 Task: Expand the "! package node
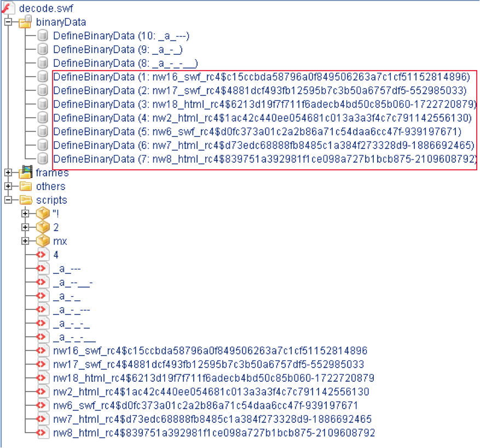[x=25, y=214]
